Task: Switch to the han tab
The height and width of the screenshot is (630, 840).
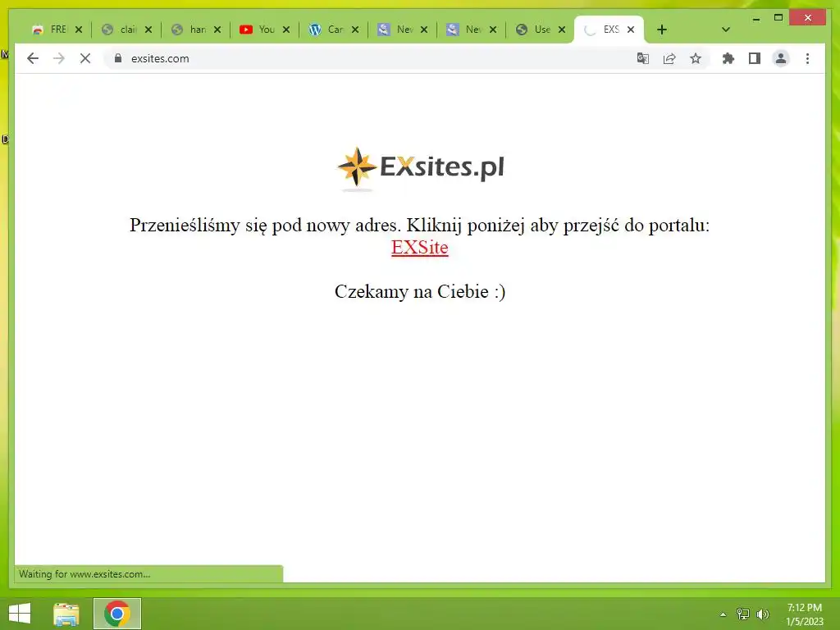Action: tap(190, 30)
